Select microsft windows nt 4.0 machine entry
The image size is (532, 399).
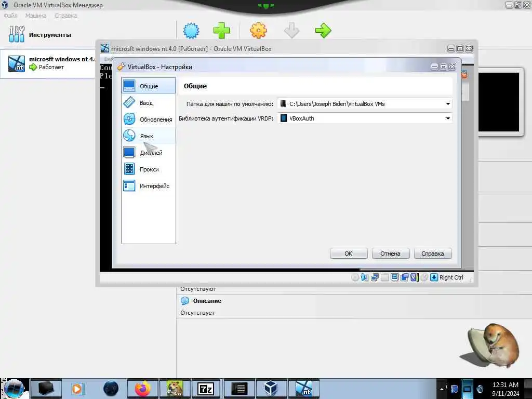(48, 63)
